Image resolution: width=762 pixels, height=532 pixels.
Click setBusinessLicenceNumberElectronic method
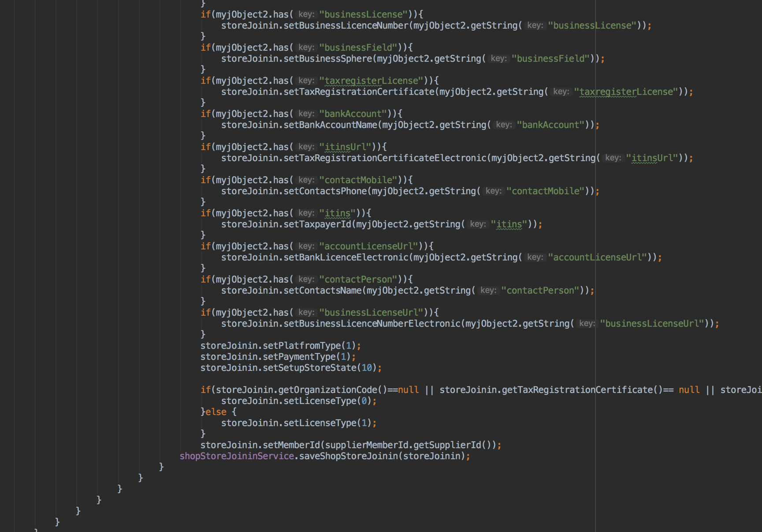click(x=372, y=324)
